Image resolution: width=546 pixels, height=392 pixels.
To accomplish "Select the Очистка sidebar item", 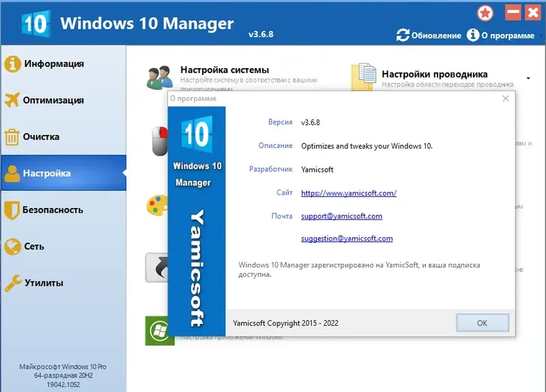I will [63, 137].
